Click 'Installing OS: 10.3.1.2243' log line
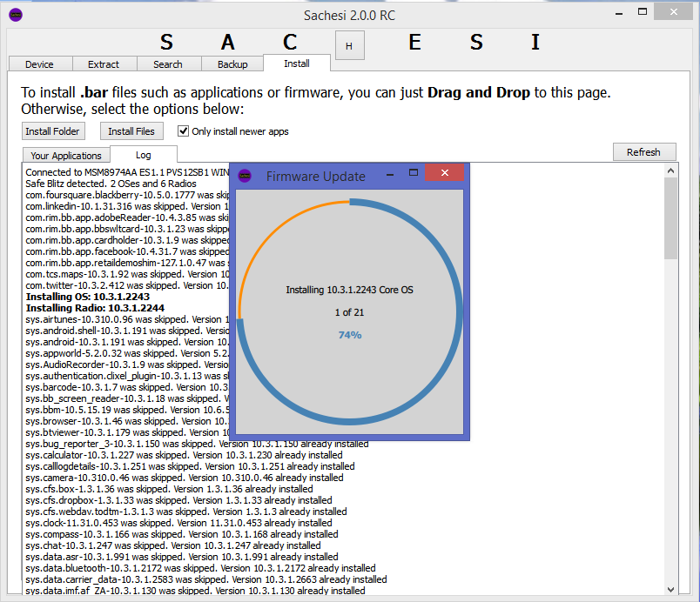 click(x=88, y=297)
